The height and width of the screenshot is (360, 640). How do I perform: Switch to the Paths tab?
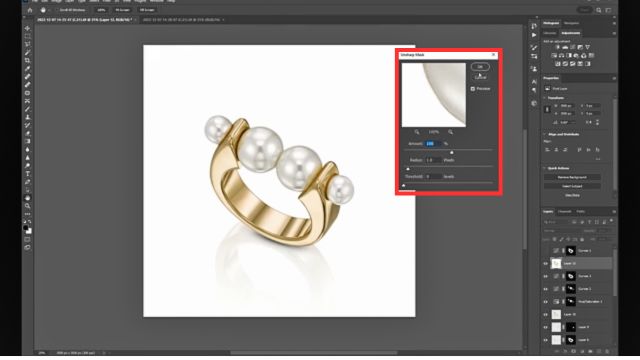[580, 211]
